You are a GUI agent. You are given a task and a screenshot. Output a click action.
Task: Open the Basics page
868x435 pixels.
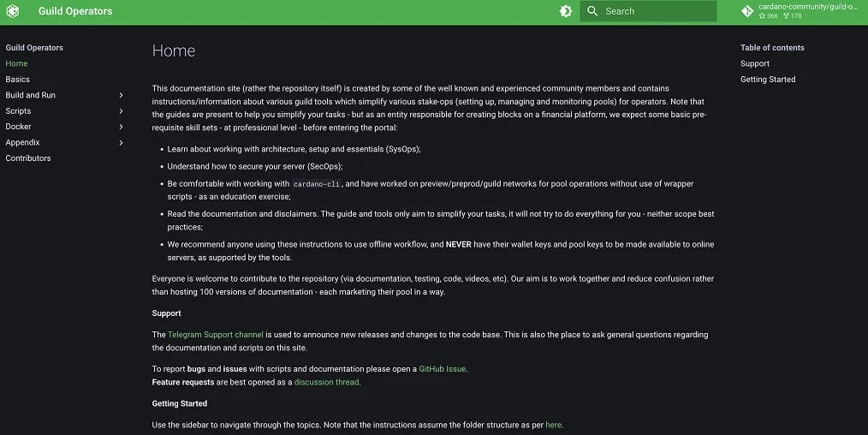(x=18, y=79)
